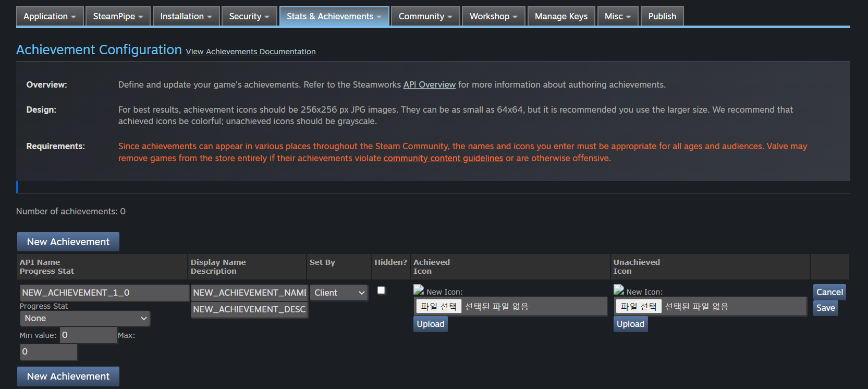Expand the Workshop menu
The image size is (868, 389).
[494, 16]
